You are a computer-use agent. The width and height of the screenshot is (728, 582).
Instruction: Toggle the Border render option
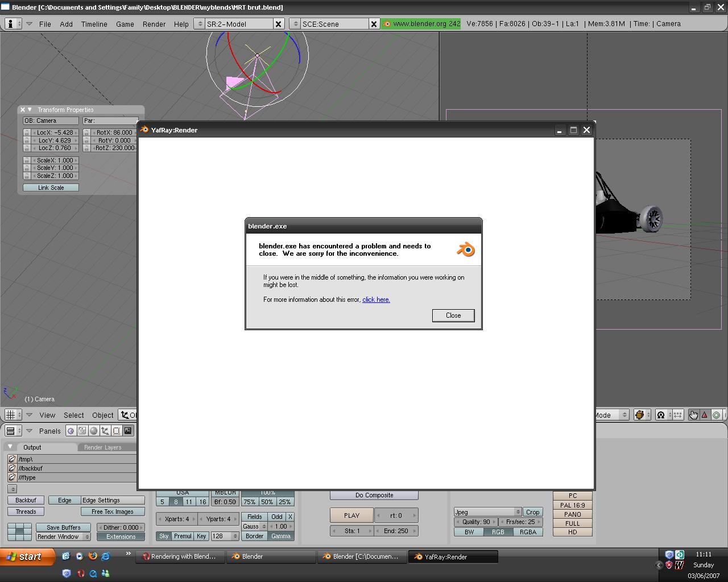click(x=255, y=536)
